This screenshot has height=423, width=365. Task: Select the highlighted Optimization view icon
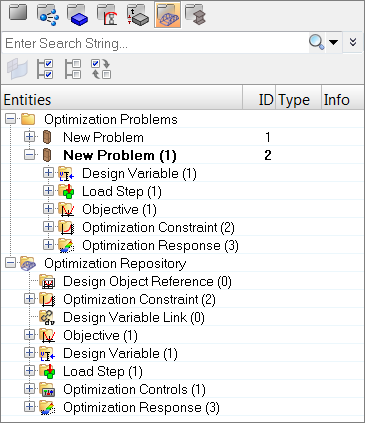[168, 15]
